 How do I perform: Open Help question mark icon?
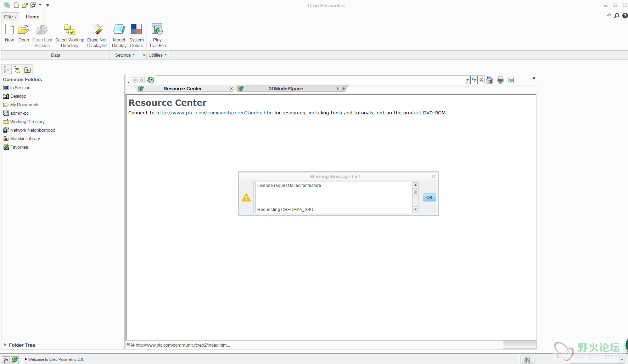(x=625, y=16)
